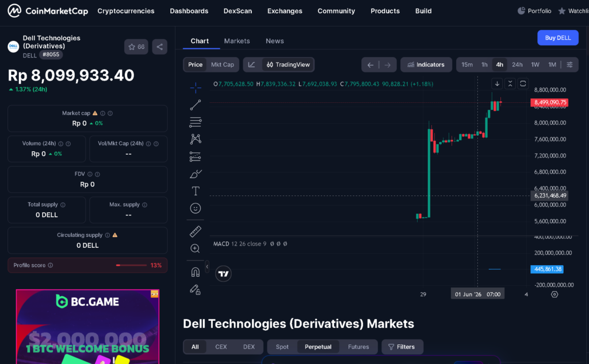This screenshot has width=589, height=364.
Task: Switch to TradingView chart mode
Action: coord(288,64)
